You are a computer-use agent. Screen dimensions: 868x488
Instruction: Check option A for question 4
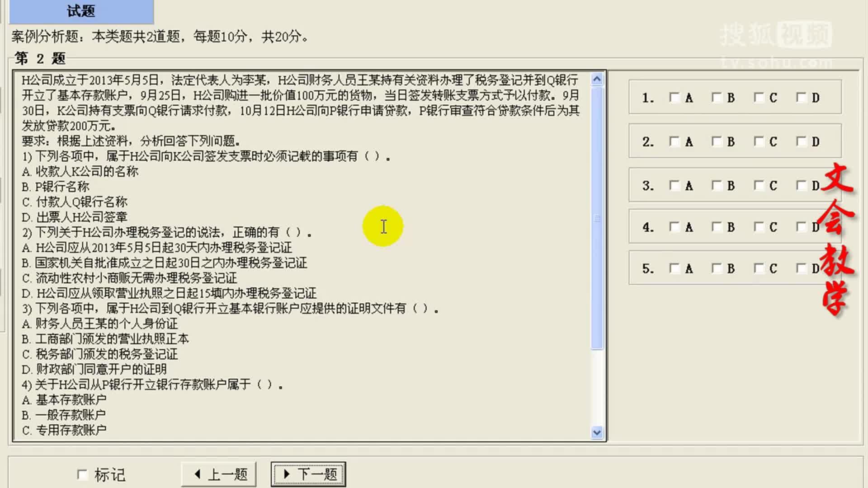click(674, 227)
